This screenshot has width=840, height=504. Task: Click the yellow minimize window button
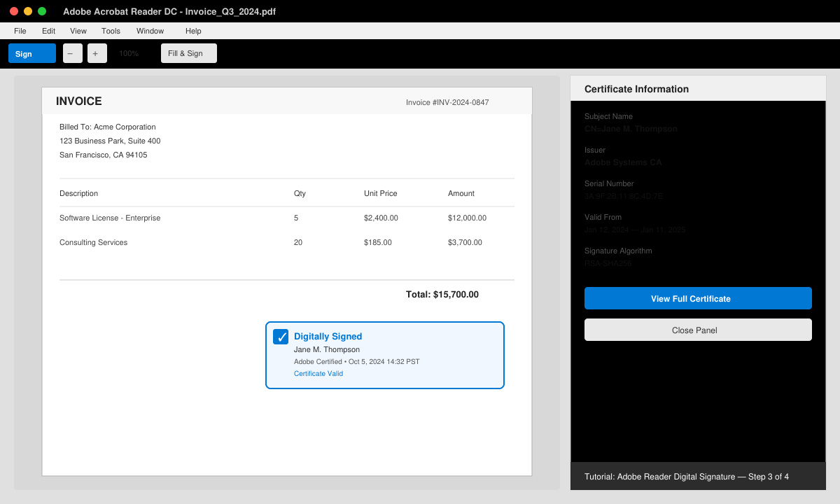point(28,11)
